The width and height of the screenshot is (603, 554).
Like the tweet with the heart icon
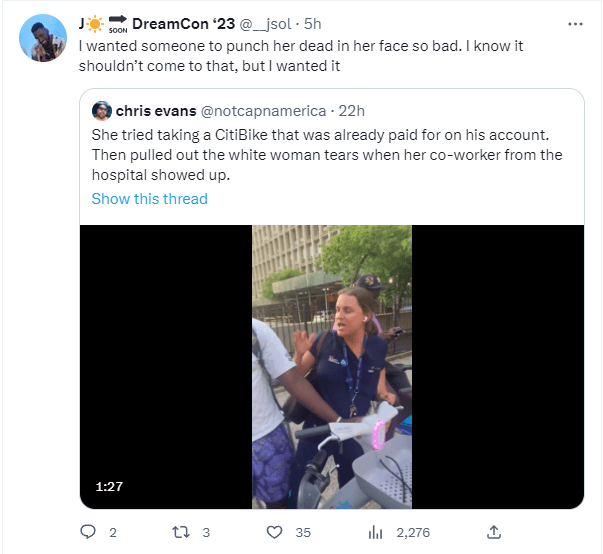click(x=274, y=532)
